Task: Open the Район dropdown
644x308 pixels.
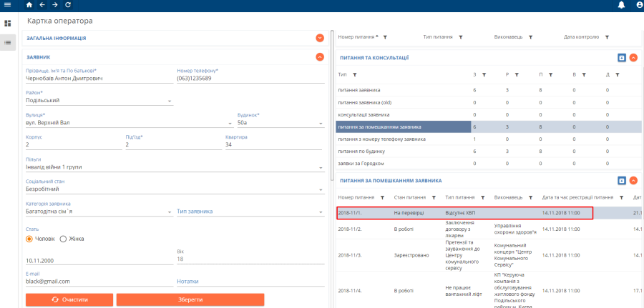Action: point(170,101)
